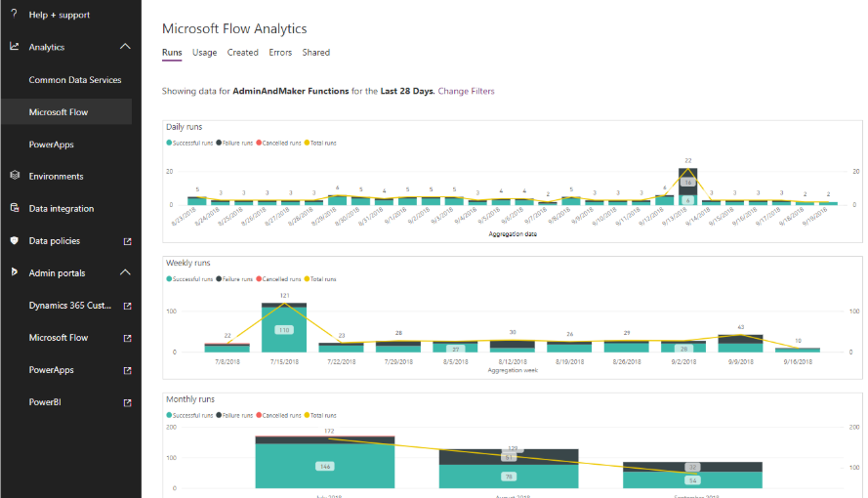Click the 7/8/2018 weekly runs bar
The image size is (868, 498).
(x=227, y=348)
